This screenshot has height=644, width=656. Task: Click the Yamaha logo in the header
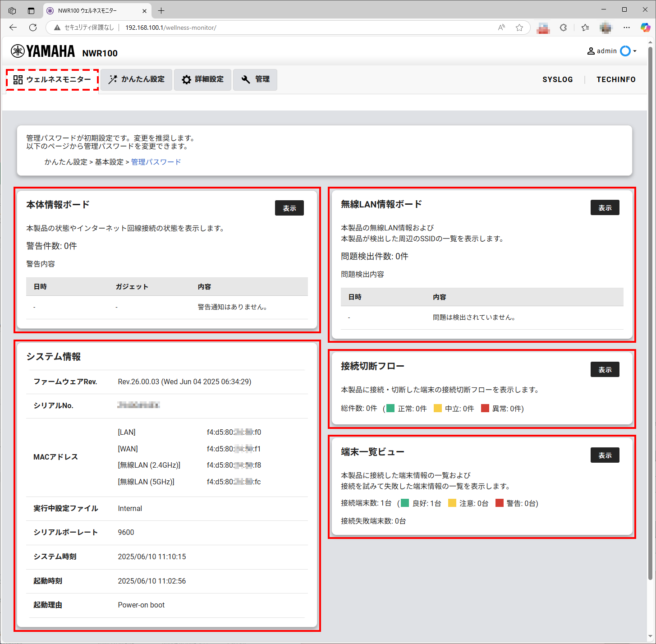tap(43, 51)
